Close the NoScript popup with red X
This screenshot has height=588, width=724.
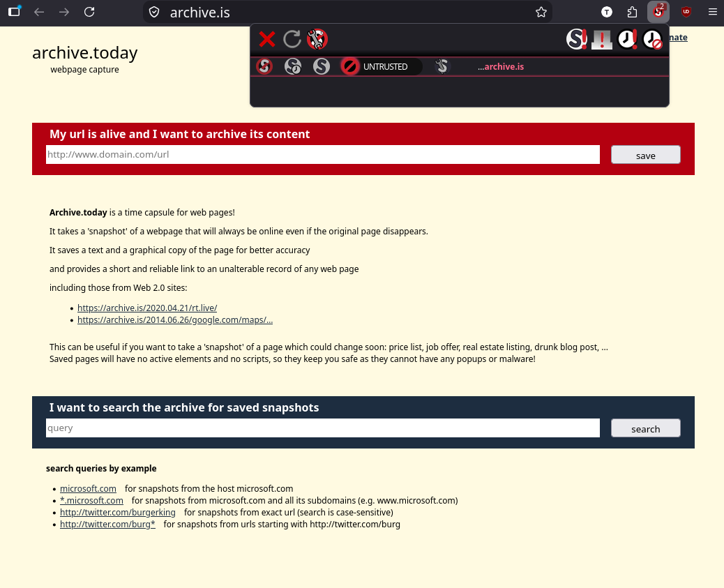tap(267, 39)
